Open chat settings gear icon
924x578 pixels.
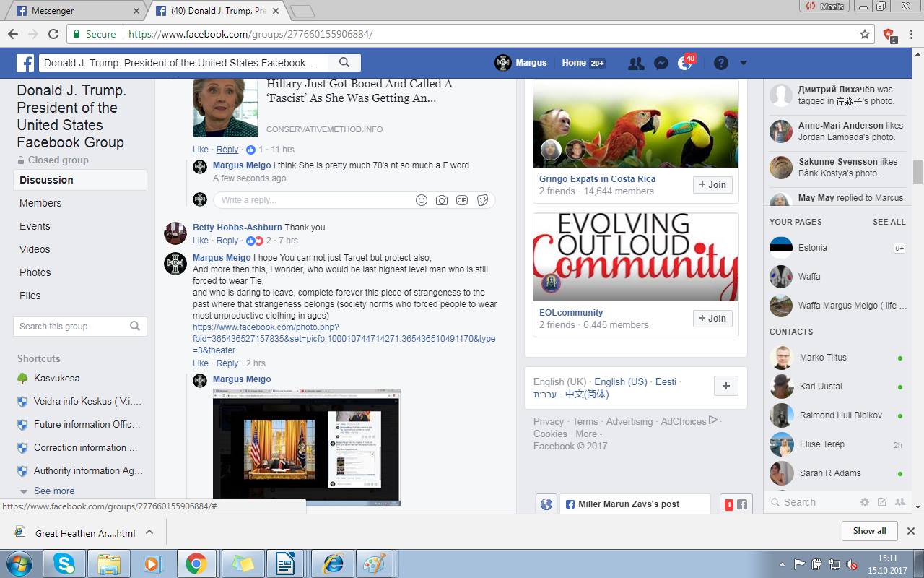click(864, 502)
